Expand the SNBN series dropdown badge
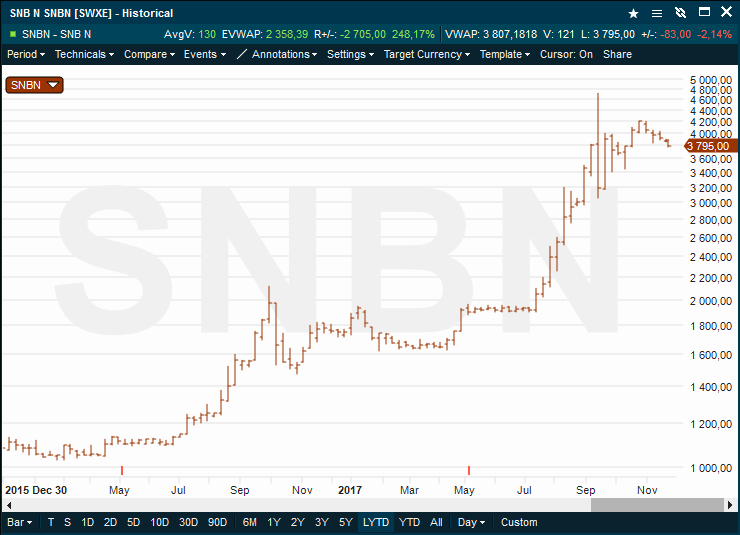740x535 pixels. pyautogui.click(x=34, y=85)
